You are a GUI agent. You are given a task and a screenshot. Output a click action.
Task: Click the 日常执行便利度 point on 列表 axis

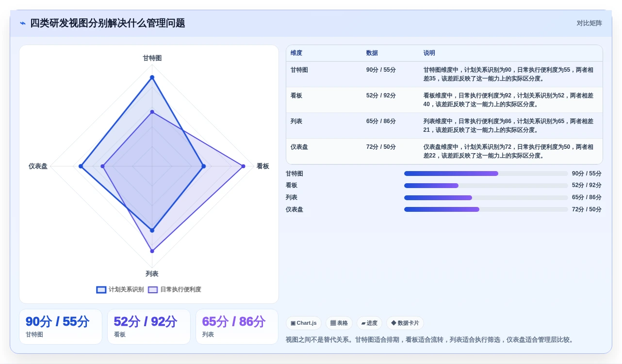tap(152, 251)
